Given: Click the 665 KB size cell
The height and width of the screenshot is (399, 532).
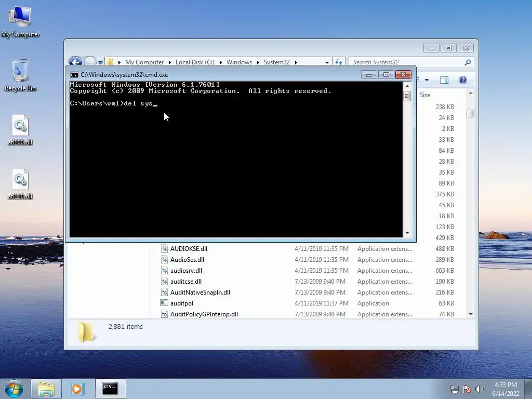Looking at the screenshot, I should [445, 270].
